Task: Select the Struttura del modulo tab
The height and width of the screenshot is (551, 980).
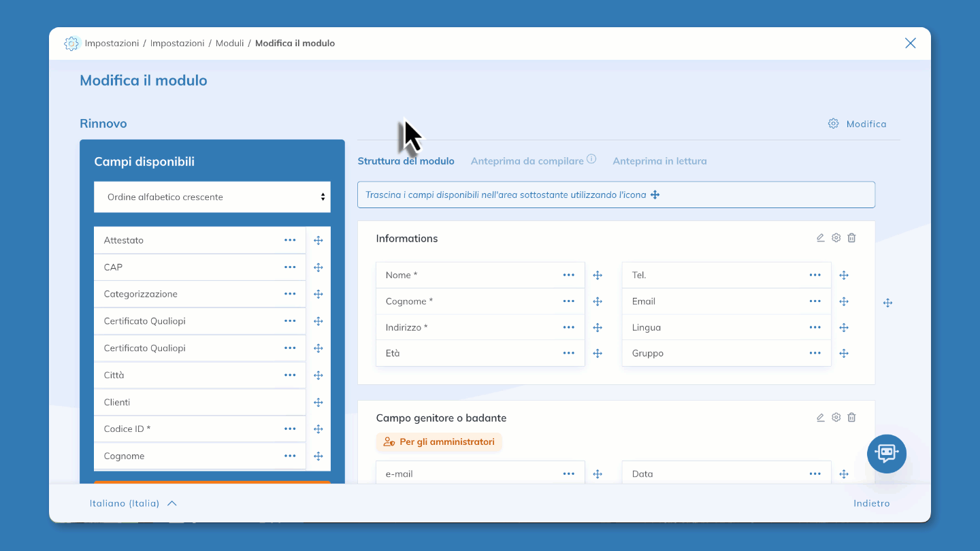Action: tap(406, 161)
